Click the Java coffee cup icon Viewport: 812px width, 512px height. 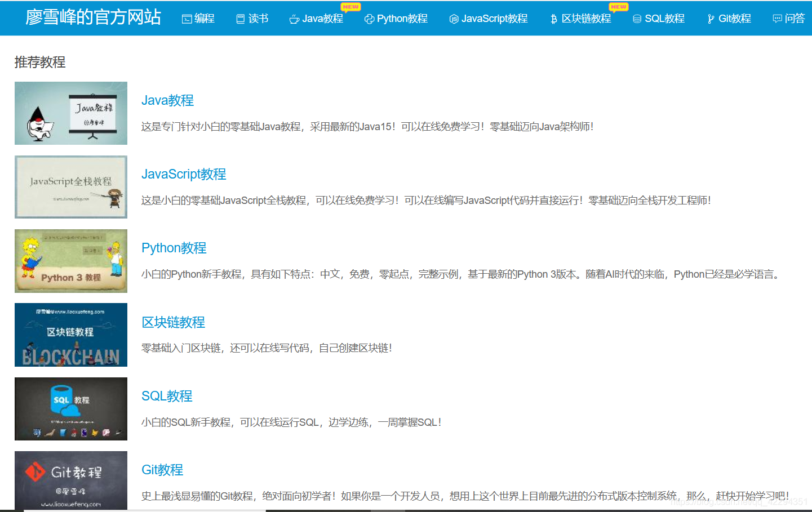[x=294, y=19]
